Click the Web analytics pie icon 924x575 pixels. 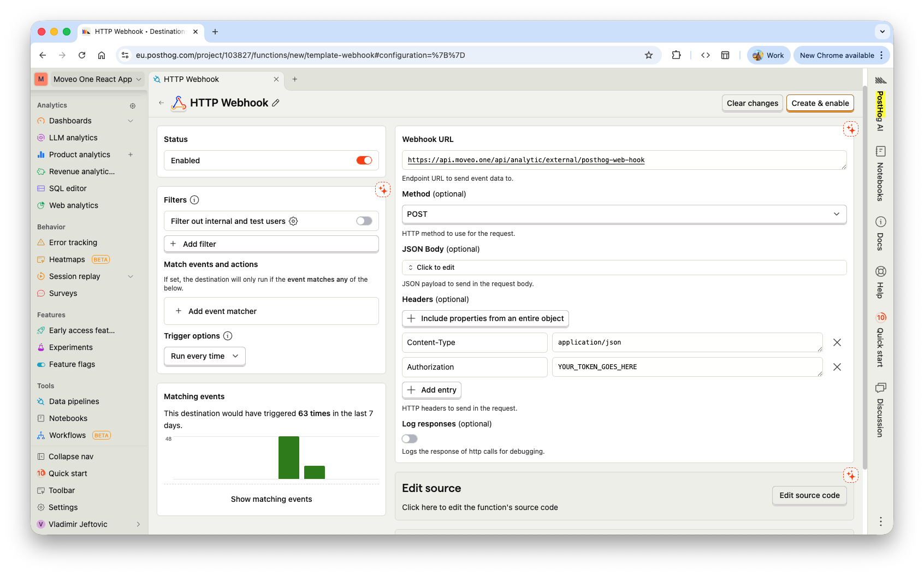click(x=41, y=205)
